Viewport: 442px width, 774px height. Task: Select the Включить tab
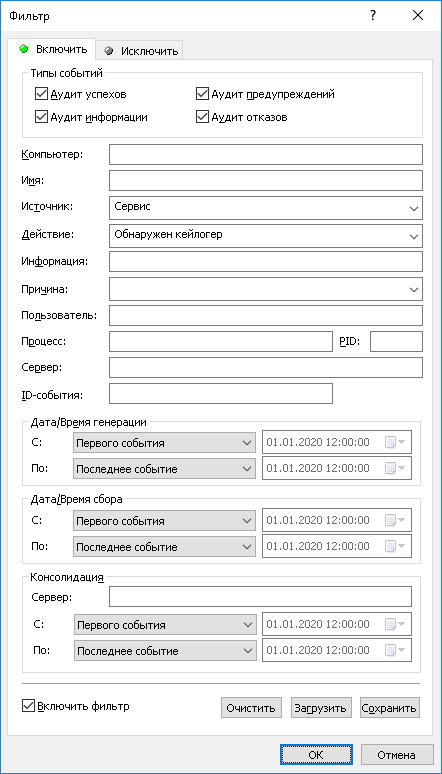(53, 49)
